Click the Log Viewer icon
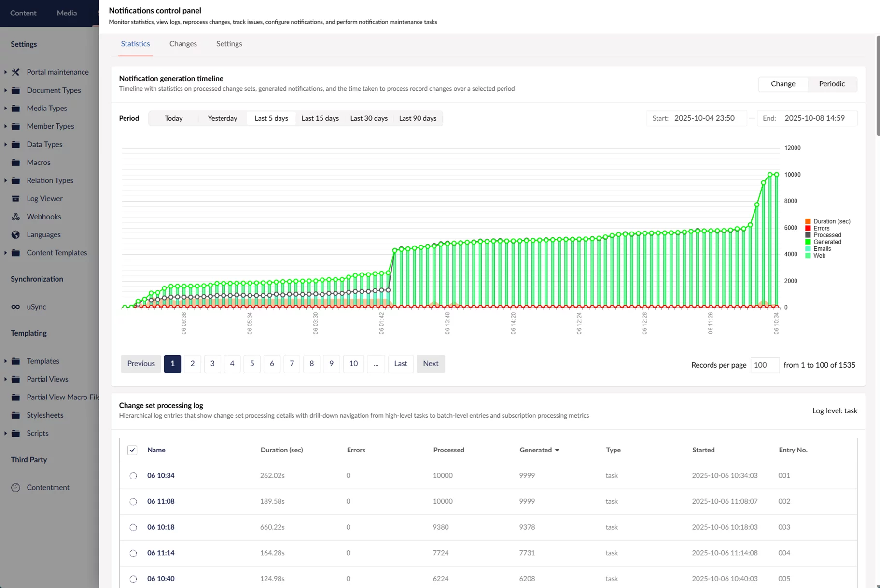 pos(15,199)
